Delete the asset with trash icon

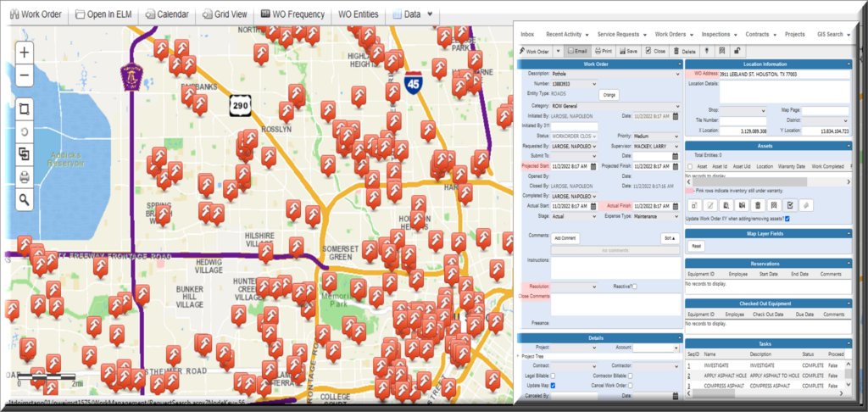pyautogui.click(x=758, y=205)
